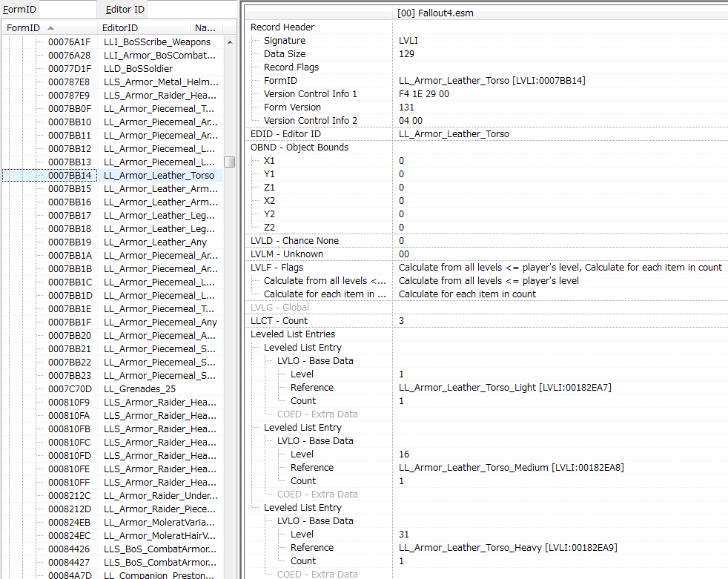Click the greyed LVLG - Global row
728x579 pixels.
point(486,308)
